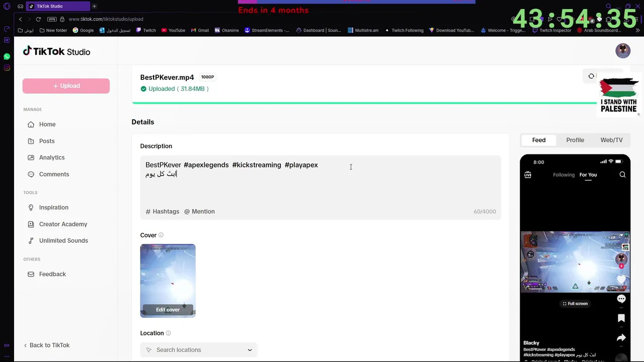This screenshot has height=362, width=644.
Task: Click the like heart icon in preview
Action: [621, 280]
